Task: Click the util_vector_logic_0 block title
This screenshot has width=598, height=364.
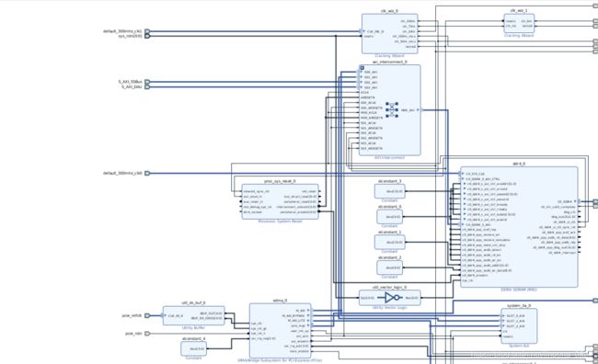Action: 389,288
